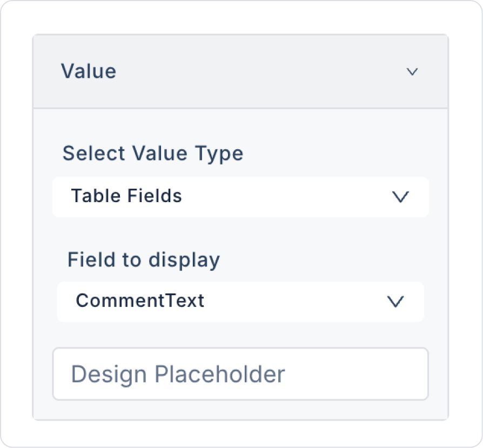The width and height of the screenshot is (483, 448).
Task: Click the small chevron icon in Value header
Action: click(x=412, y=72)
